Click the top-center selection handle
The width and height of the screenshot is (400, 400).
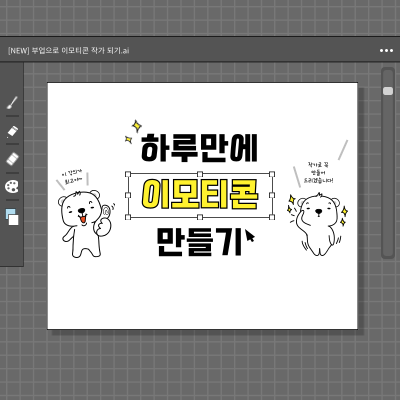(200, 174)
